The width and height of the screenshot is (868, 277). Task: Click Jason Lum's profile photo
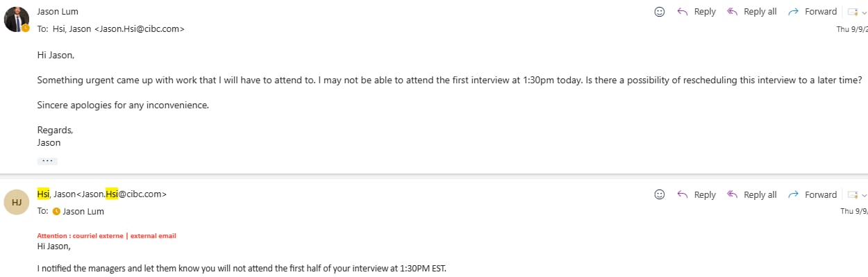(x=16, y=19)
